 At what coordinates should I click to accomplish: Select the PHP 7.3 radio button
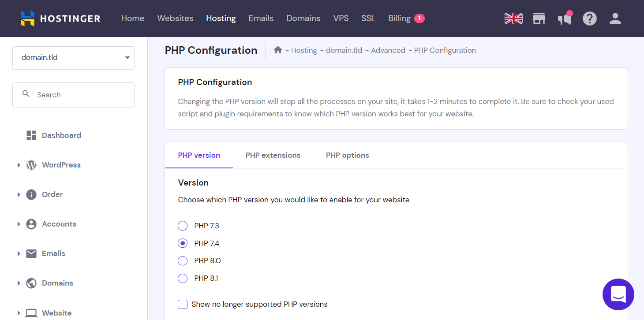coord(183,226)
